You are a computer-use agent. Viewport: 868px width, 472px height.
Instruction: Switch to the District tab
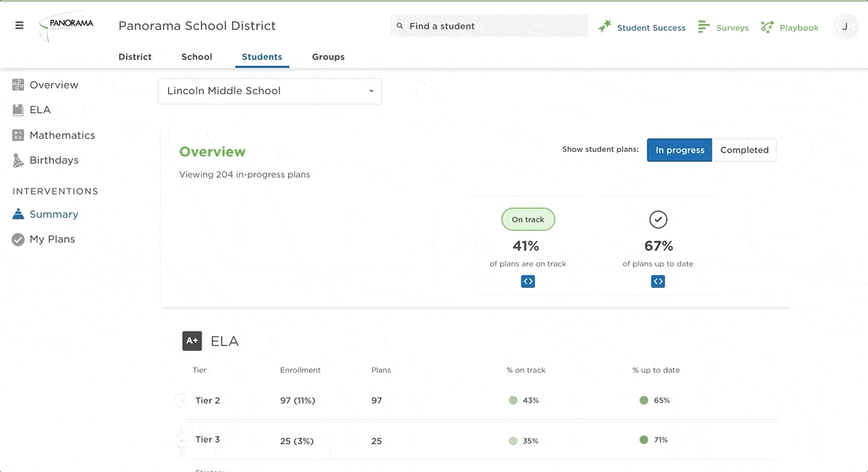tap(135, 56)
